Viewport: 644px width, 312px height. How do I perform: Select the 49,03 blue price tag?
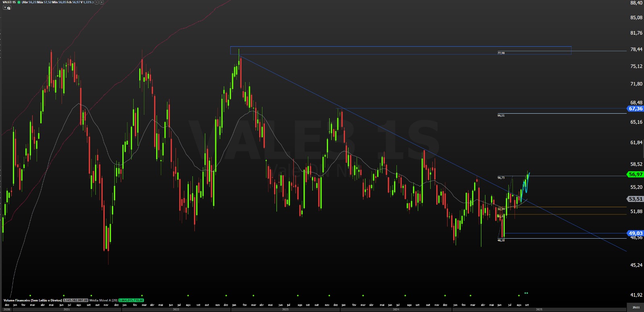pos(636,233)
